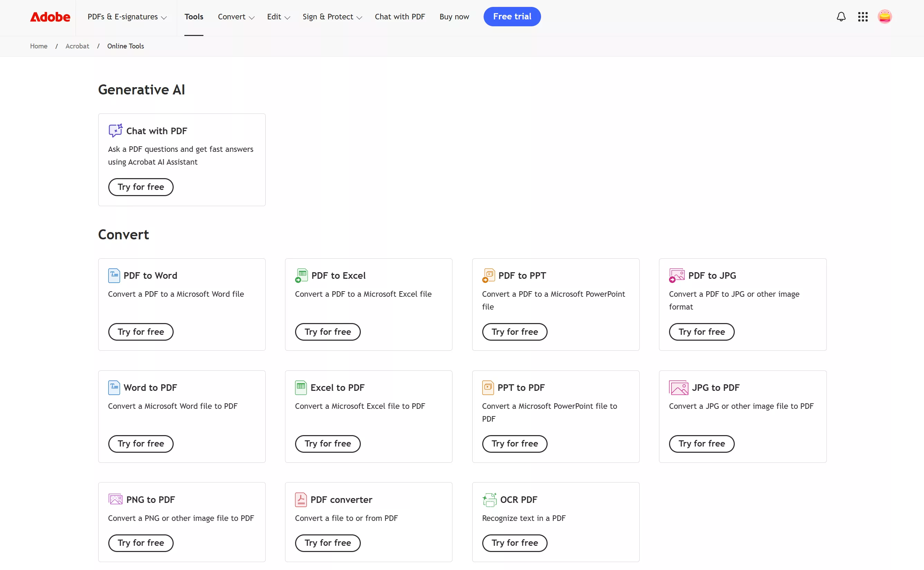Try PDF converter for free
The width and height of the screenshot is (924, 570).
[328, 543]
